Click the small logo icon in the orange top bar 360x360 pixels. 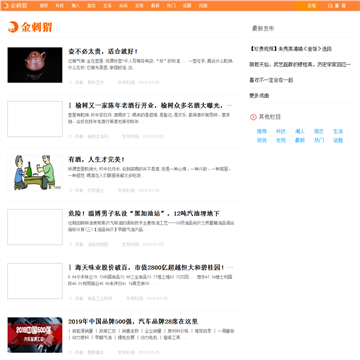click(x=6, y=6)
